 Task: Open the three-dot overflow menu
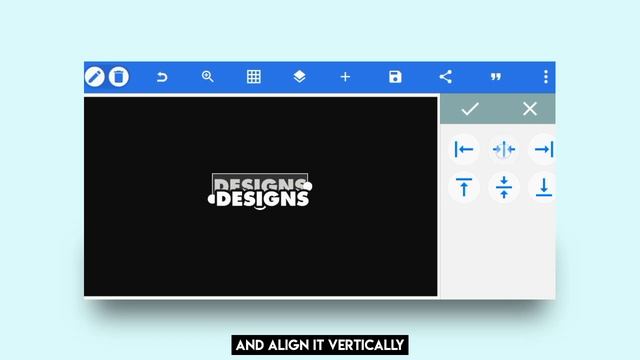click(x=546, y=77)
